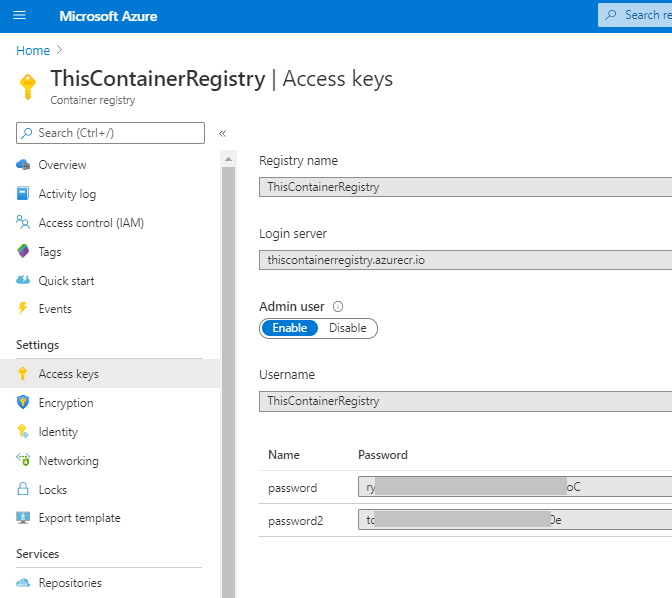Click the Registry name field
Image resolution: width=672 pixels, height=598 pixels.
click(x=465, y=187)
